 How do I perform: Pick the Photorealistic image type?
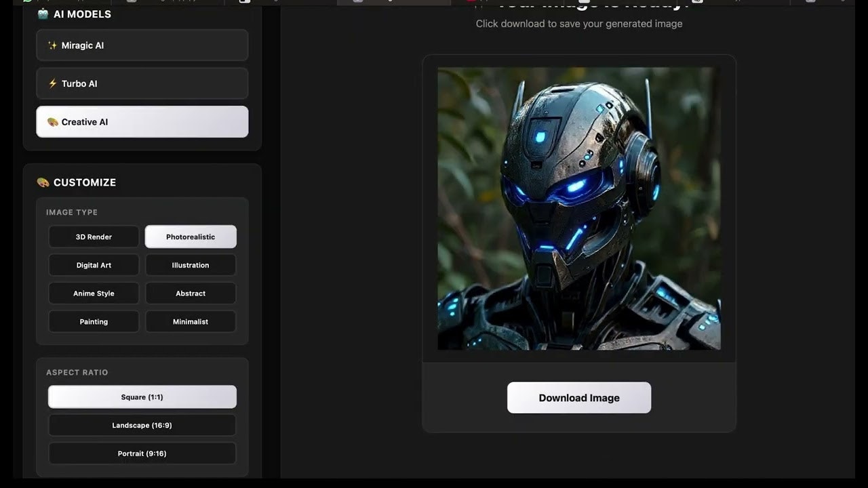[191, 237]
